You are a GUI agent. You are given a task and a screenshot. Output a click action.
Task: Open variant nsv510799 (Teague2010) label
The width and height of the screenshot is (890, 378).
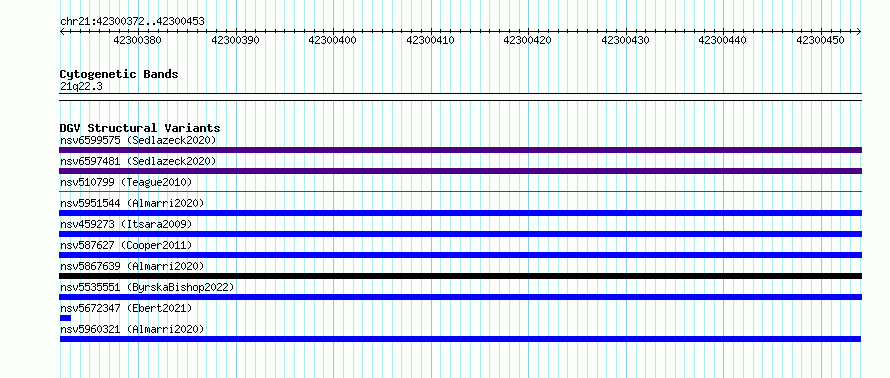pos(126,182)
